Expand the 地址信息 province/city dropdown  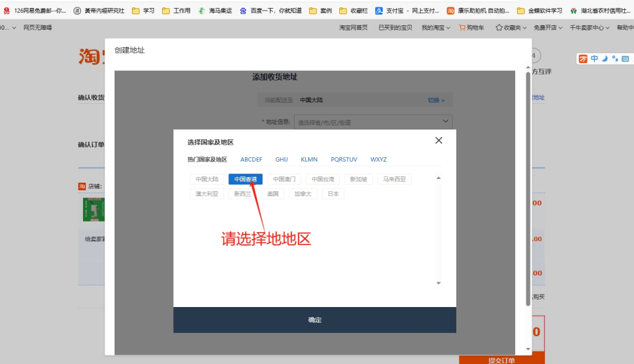pos(373,122)
